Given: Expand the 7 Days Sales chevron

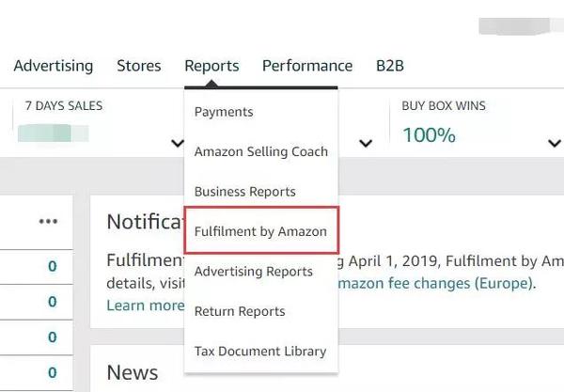Looking at the screenshot, I should point(177,144).
